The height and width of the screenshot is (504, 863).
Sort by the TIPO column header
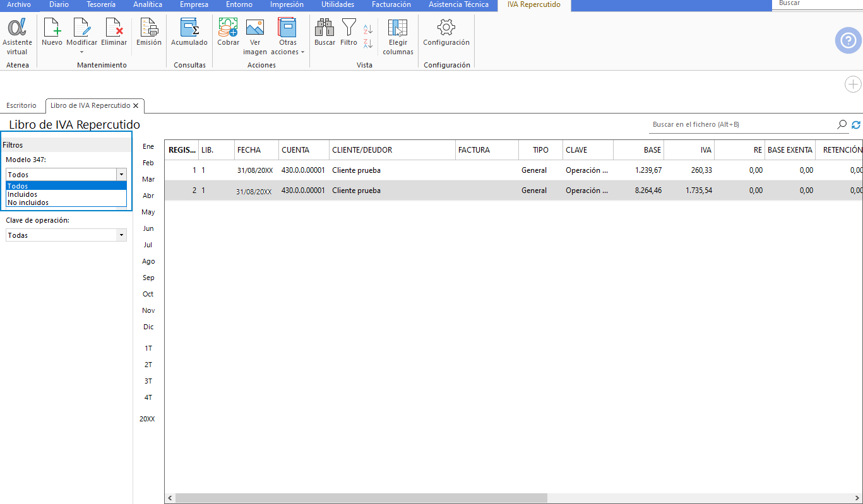pyautogui.click(x=540, y=150)
